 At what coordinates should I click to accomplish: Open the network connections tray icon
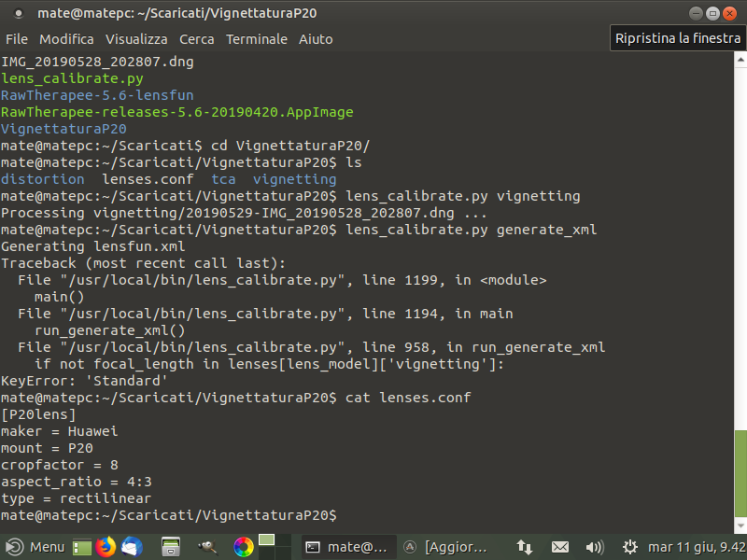[x=525, y=547]
